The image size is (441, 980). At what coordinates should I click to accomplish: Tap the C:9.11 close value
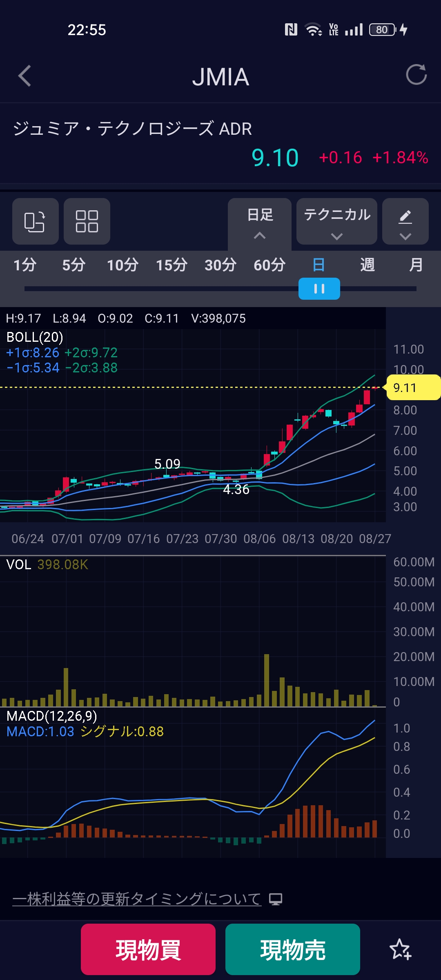[162, 318]
